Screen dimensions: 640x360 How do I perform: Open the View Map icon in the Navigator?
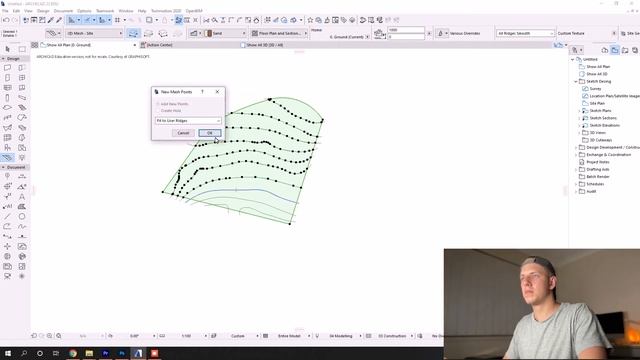pyautogui.click(x=615, y=50)
